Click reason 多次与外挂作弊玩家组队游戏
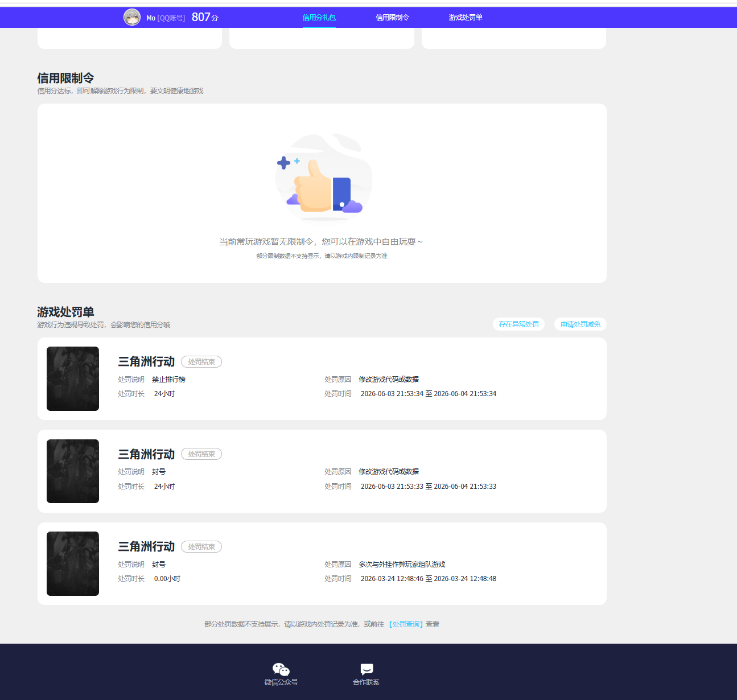737x700 pixels. (x=402, y=565)
